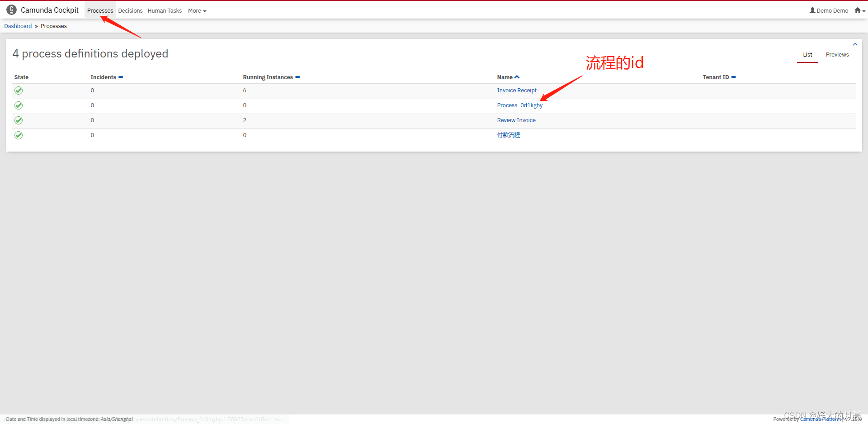Go back to the Dashboard breadcrumb
Viewport: 868px width, 424px height.
(x=18, y=26)
